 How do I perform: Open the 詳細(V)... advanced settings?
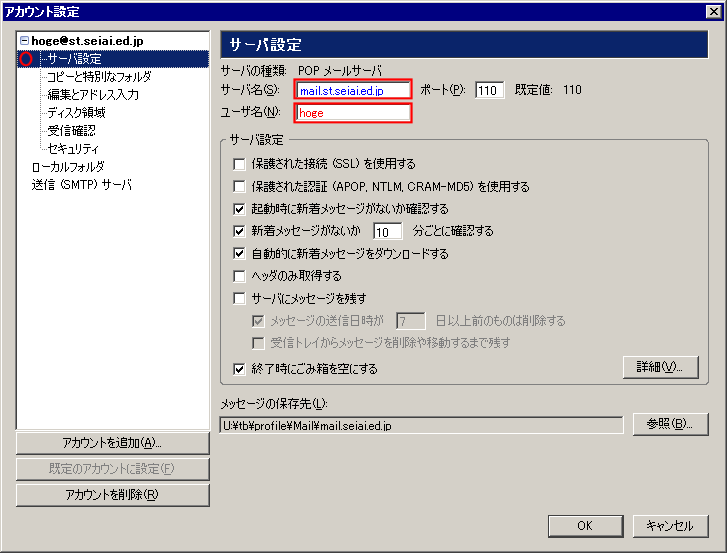pyautogui.click(x=660, y=368)
